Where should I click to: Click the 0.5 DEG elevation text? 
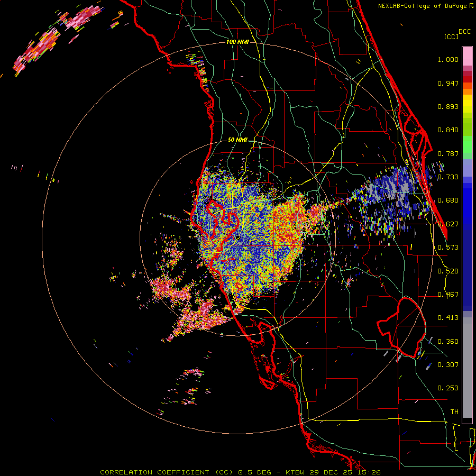(255, 472)
